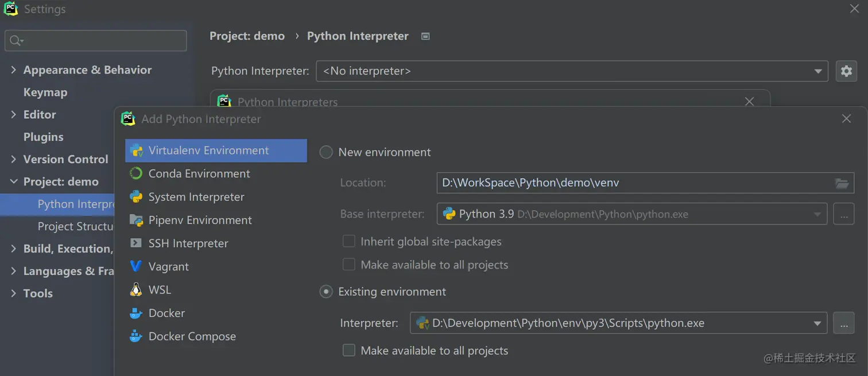Open the Keymap settings page
The height and width of the screenshot is (376, 868).
45,92
